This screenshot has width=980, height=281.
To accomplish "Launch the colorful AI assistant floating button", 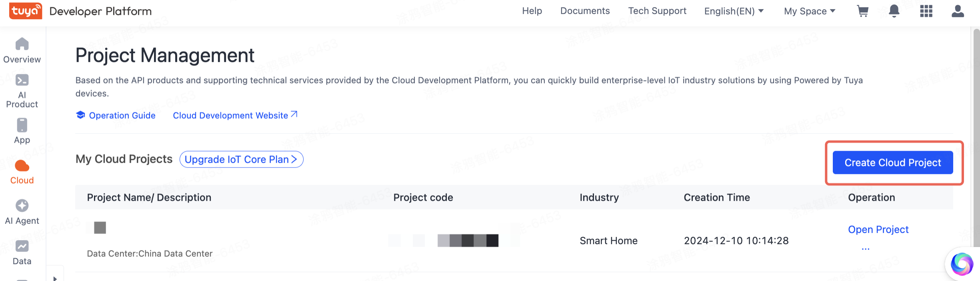I will [962, 264].
